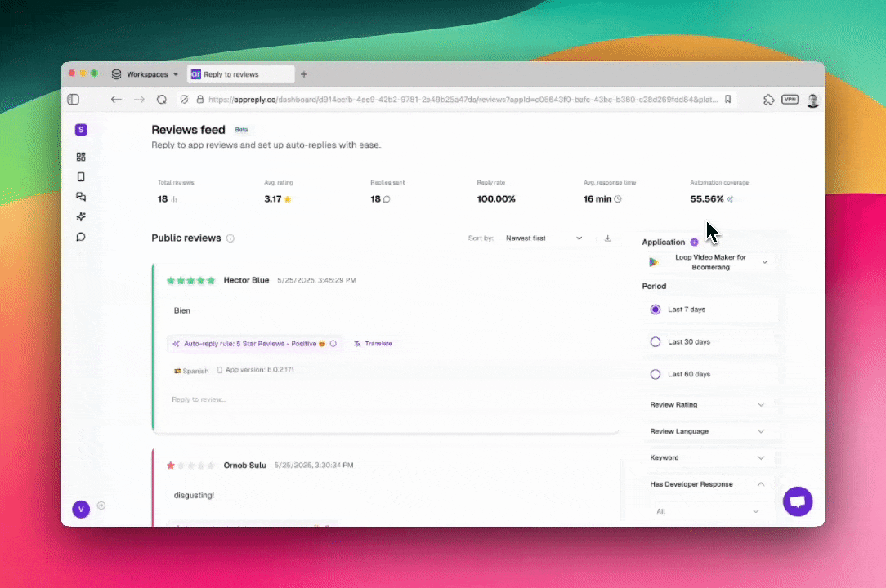Click the Ornob Sulu reviewer name
This screenshot has height=588, width=886.
pyautogui.click(x=244, y=465)
